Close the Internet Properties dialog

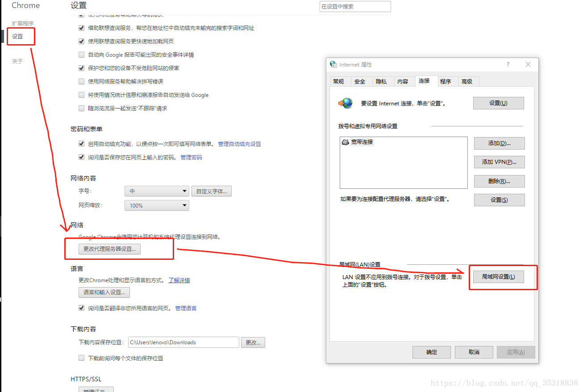pyautogui.click(x=528, y=64)
